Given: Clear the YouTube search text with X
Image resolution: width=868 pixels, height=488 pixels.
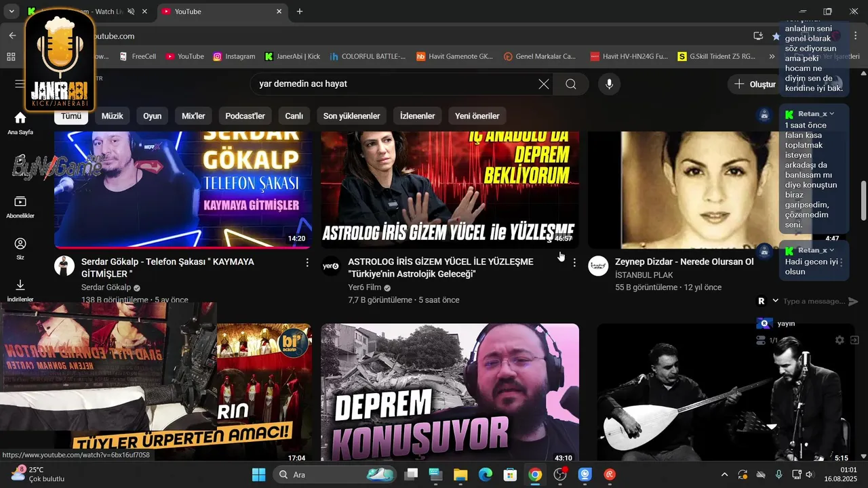Looking at the screenshot, I should (544, 84).
